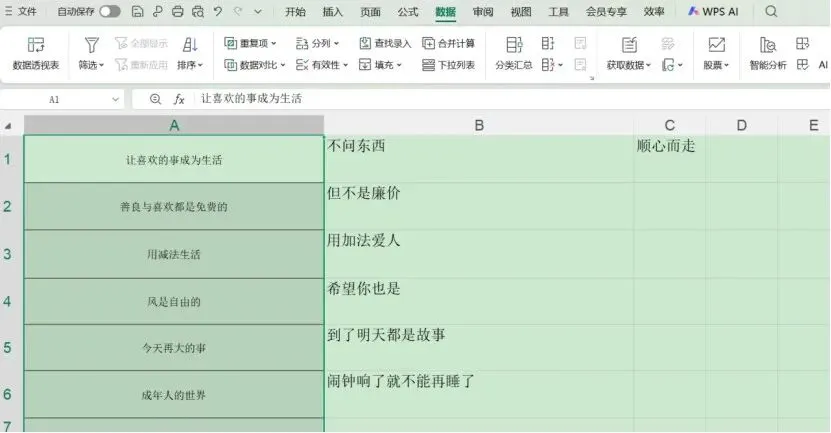Click 查找录入 button
The width and height of the screenshot is (831, 433).
[x=385, y=43]
